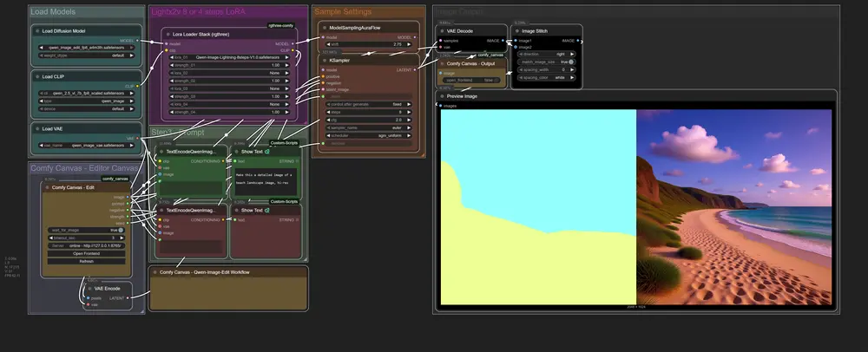This screenshot has height=352, width=868.
Task: Open the Load CLIP type dropdown
Action: pyautogui.click(x=86, y=101)
